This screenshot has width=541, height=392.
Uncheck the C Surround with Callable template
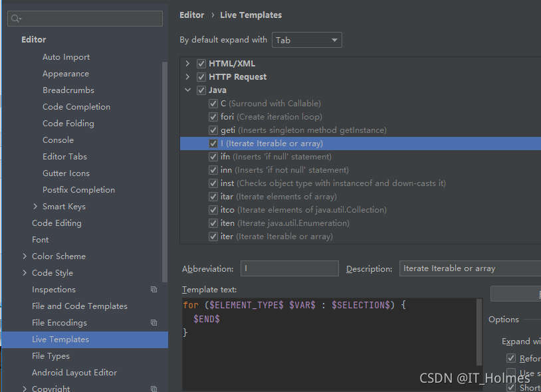(x=213, y=104)
